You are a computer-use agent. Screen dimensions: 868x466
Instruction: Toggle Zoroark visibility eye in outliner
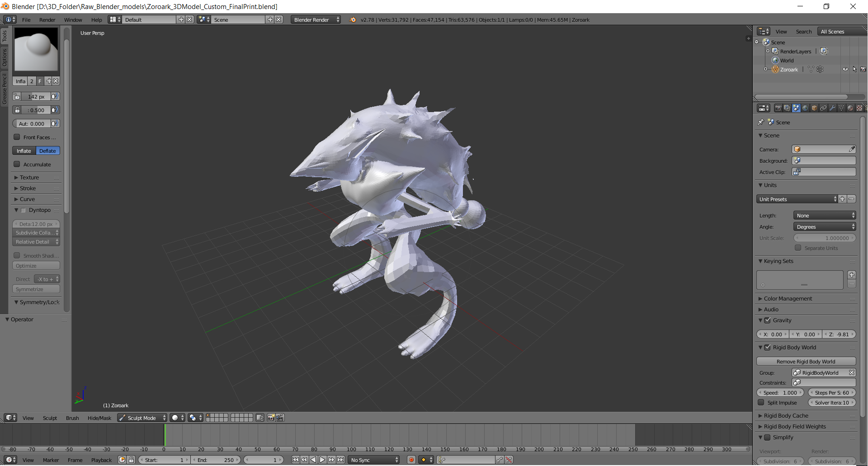(x=845, y=69)
